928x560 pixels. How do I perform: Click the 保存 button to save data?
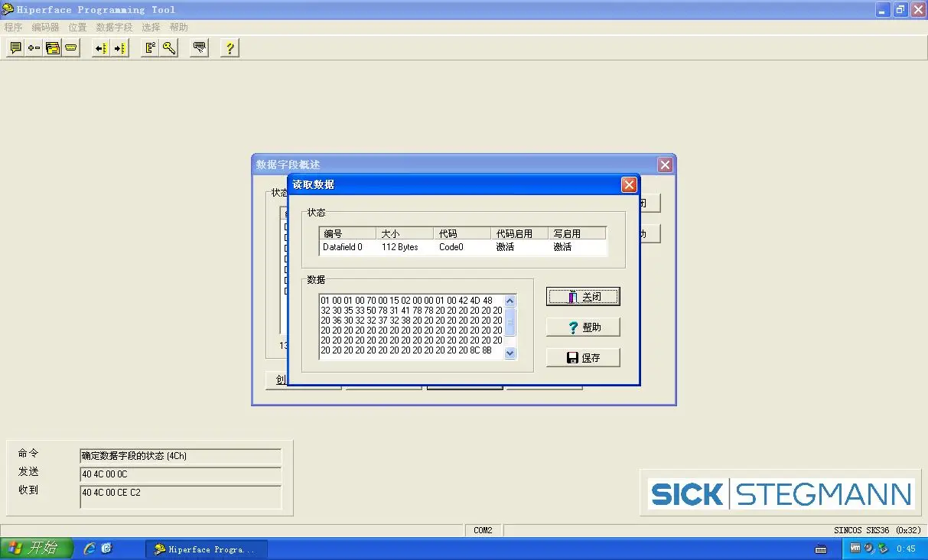click(583, 357)
